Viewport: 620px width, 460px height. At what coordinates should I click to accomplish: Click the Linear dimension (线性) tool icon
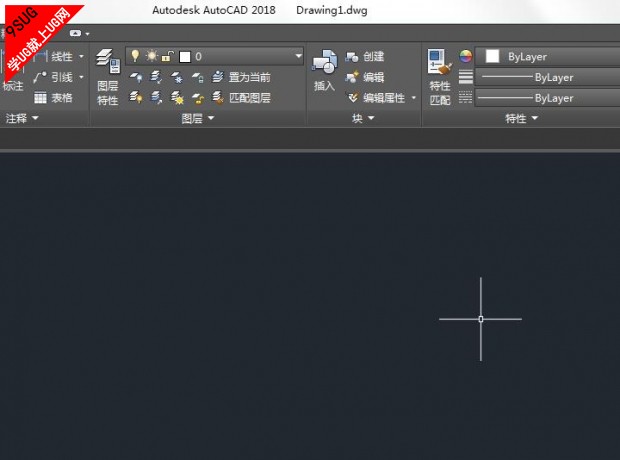(41, 57)
